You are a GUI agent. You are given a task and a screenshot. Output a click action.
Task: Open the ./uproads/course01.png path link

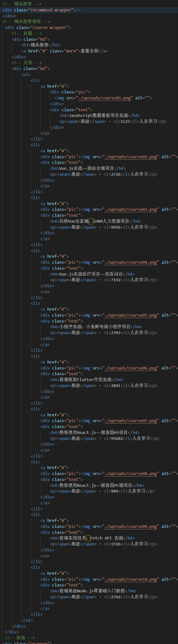[105, 98]
